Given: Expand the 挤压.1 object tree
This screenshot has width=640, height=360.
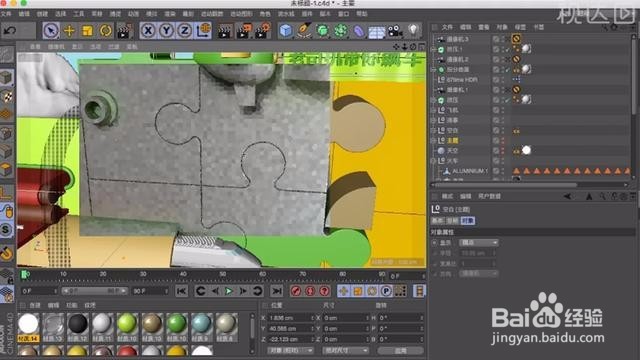Looking at the screenshot, I should 434,49.
